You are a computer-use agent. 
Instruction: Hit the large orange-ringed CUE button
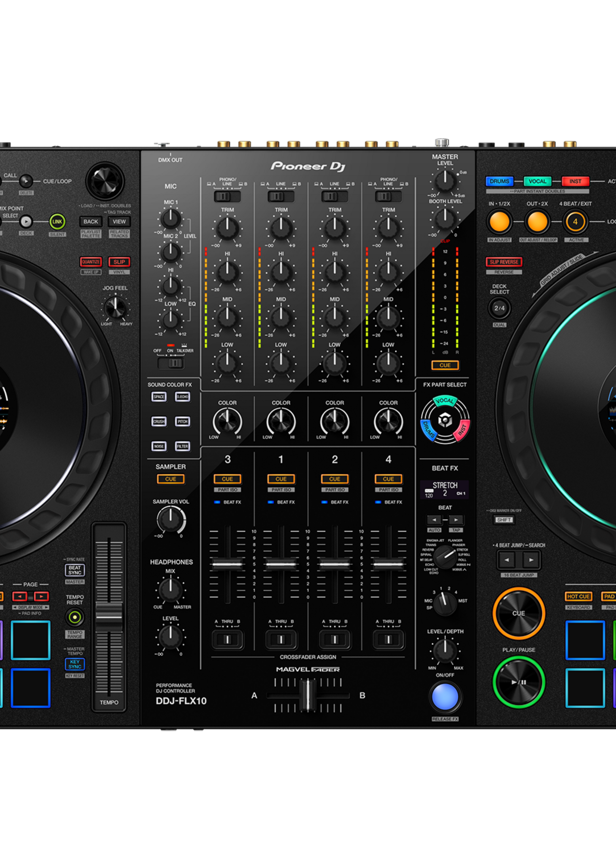click(x=519, y=614)
